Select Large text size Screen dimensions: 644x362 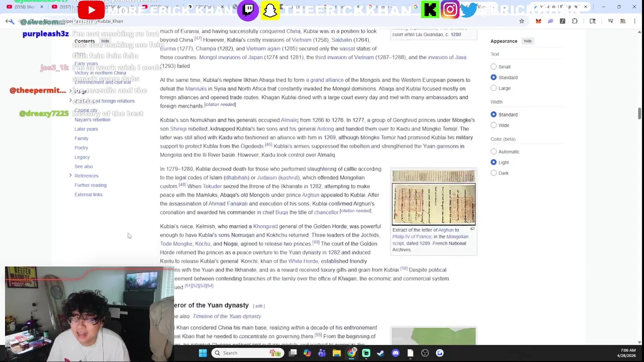coord(494,88)
